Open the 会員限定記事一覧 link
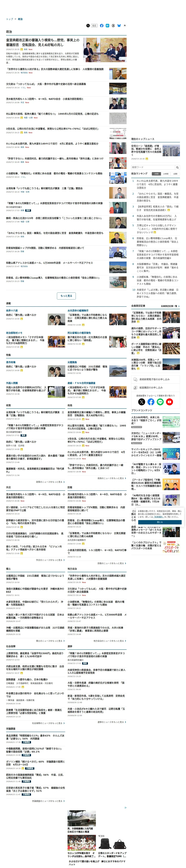 (x=170, y=306)
